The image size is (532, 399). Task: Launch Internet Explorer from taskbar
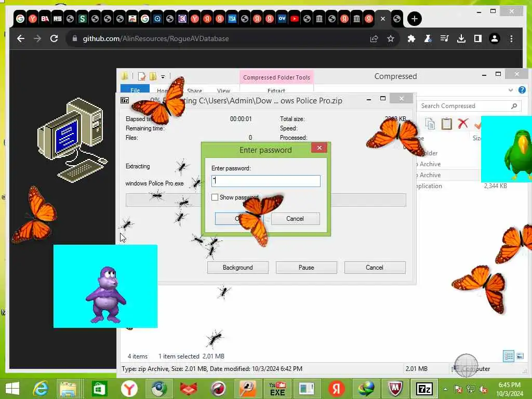click(x=41, y=389)
